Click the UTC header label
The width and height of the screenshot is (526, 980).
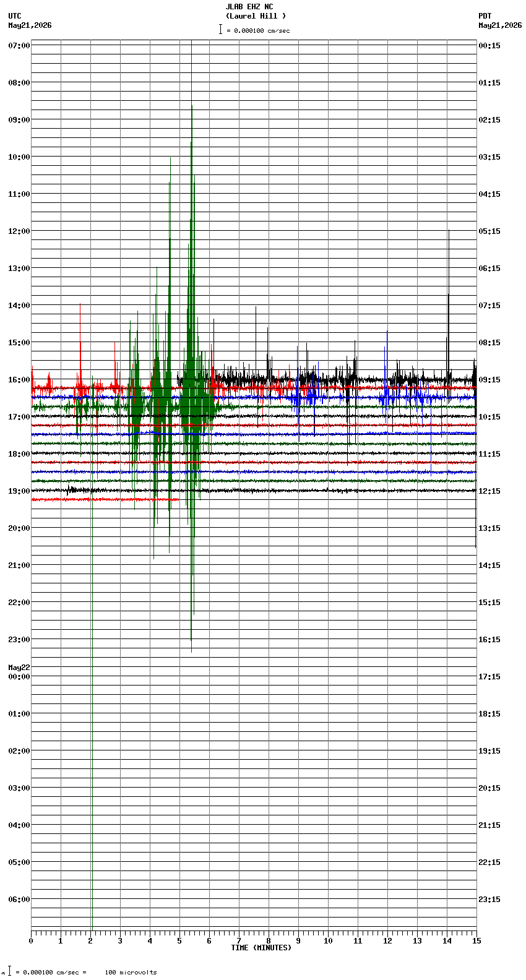15,16
